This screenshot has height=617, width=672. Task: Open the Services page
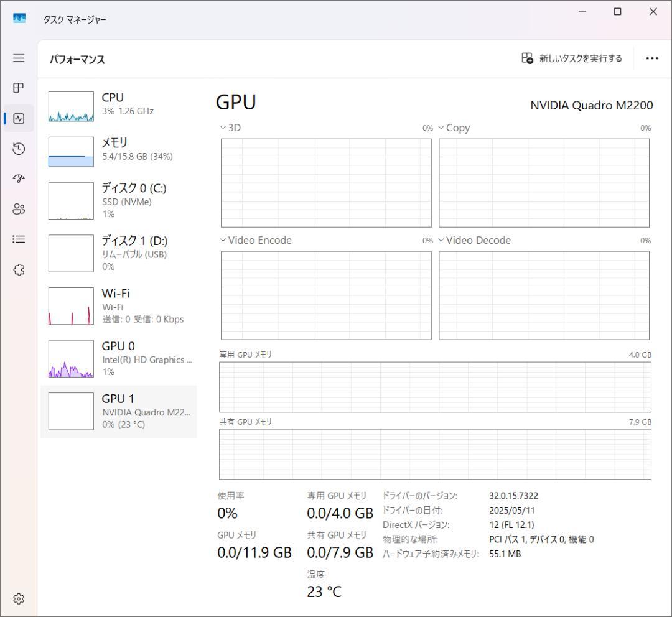pos(19,269)
